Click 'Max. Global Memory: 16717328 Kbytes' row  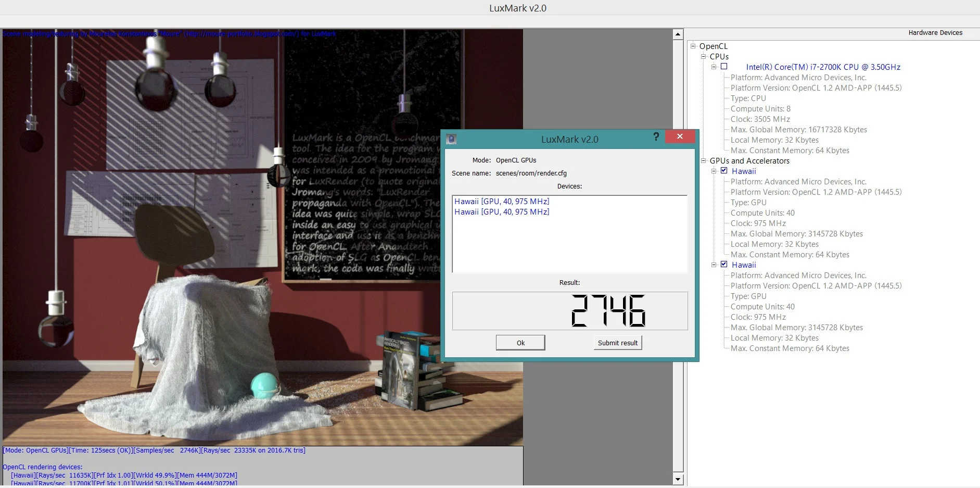coord(799,130)
